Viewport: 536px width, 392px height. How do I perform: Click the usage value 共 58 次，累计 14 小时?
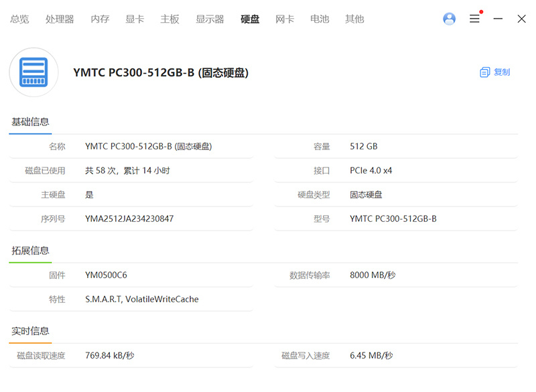[x=127, y=171]
